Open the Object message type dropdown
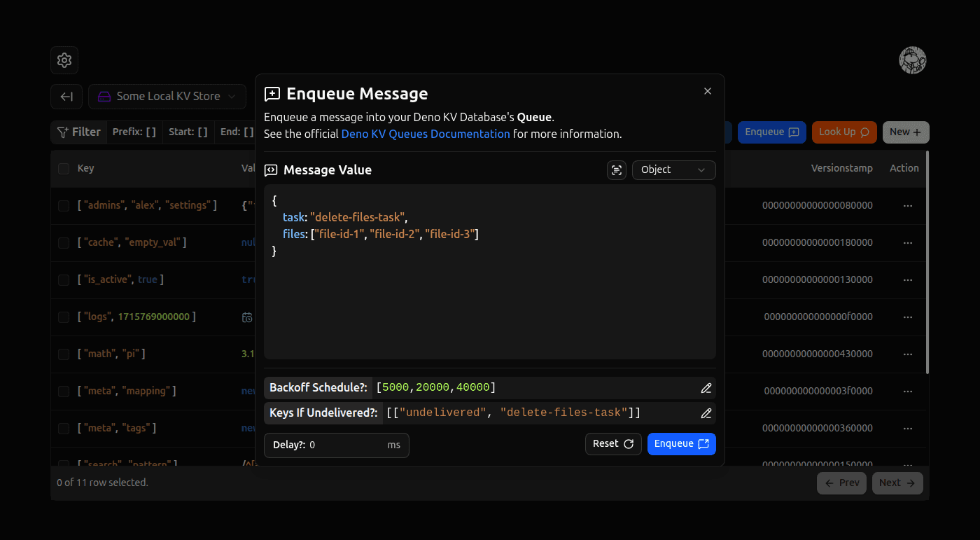The height and width of the screenshot is (540, 980). pyautogui.click(x=673, y=169)
